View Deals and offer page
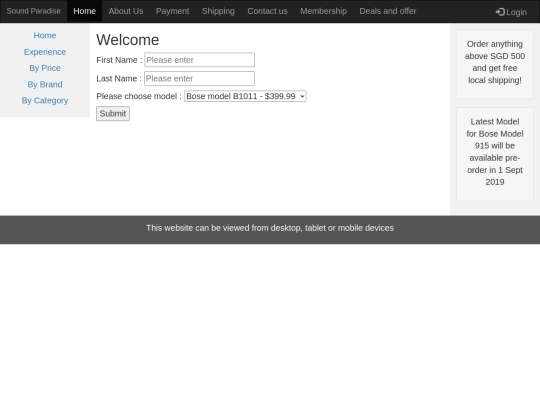 click(x=388, y=11)
